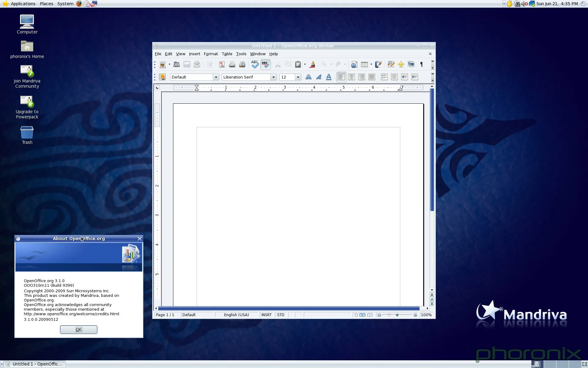Click the New document icon in Writer toolbar

click(162, 64)
